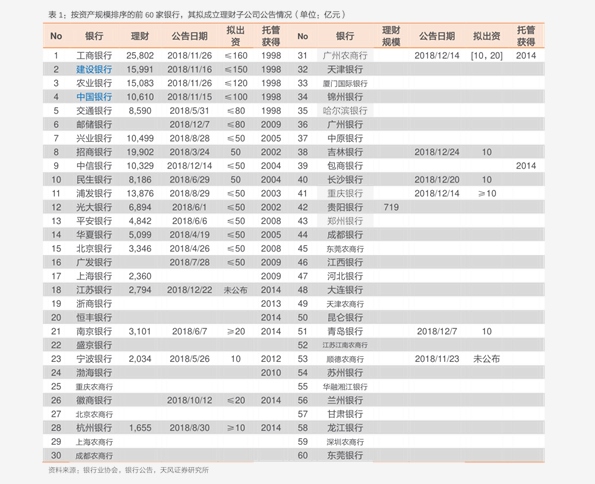This screenshot has height=484, width=595.
Task: Click the date 2018/6/1
Action: (x=189, y=207)
